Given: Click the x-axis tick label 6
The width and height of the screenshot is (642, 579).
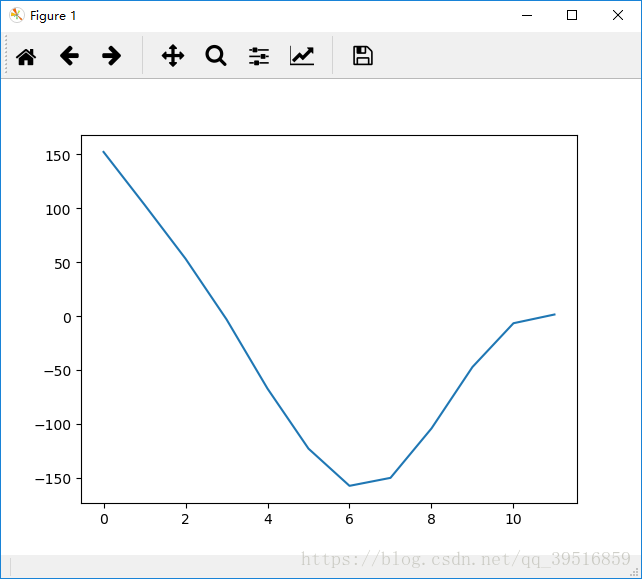Looking at the screenshot, I should tap(349, 520).
